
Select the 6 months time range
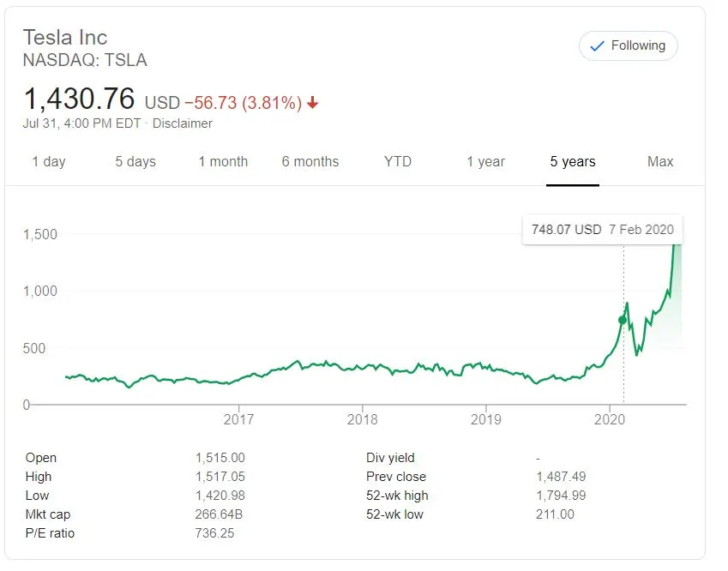(x=310, y=161)
